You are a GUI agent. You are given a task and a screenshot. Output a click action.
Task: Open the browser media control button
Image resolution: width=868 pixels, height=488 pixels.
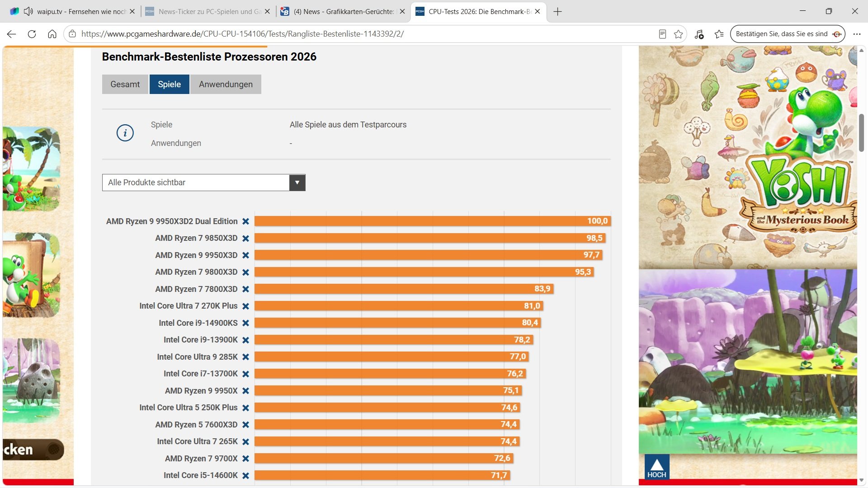pos(699,34)
